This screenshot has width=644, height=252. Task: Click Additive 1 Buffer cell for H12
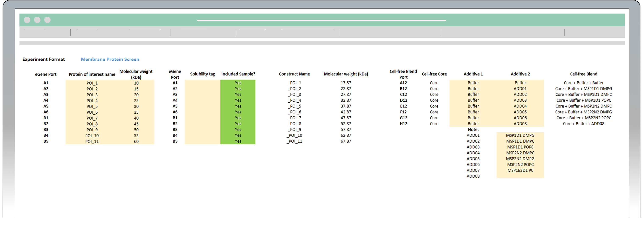473,124
